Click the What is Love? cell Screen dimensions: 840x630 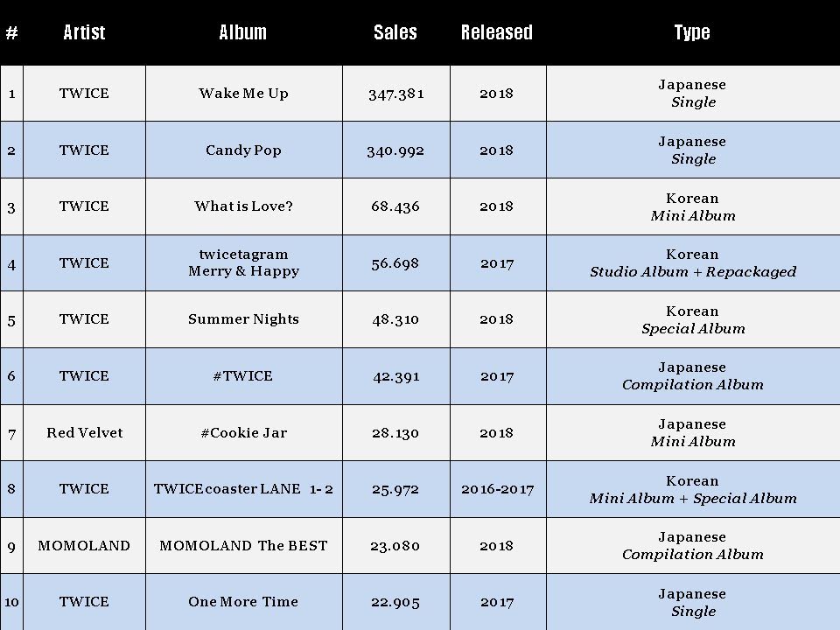244,206
